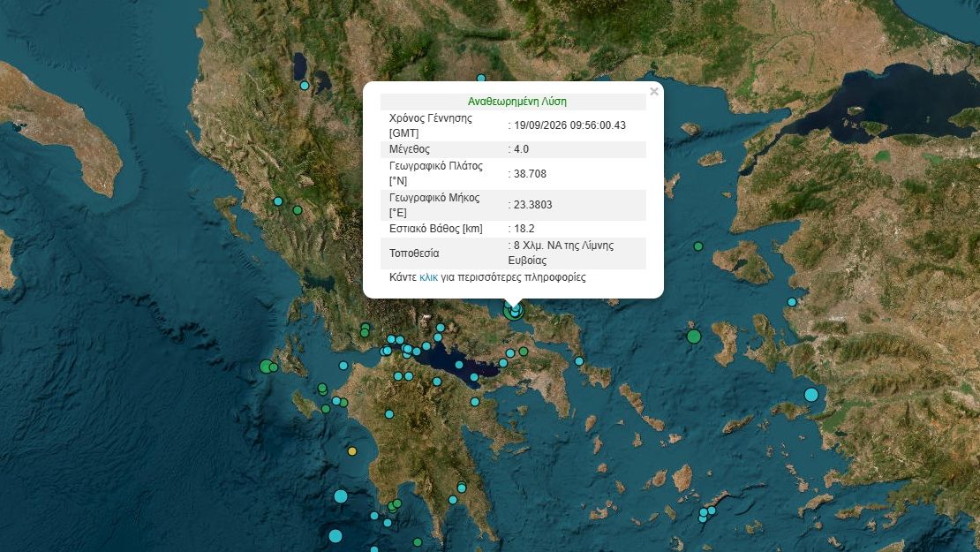Screen dimensions: 980x552
Task: Close the earthquake info popup
Action: pos(653,91)
